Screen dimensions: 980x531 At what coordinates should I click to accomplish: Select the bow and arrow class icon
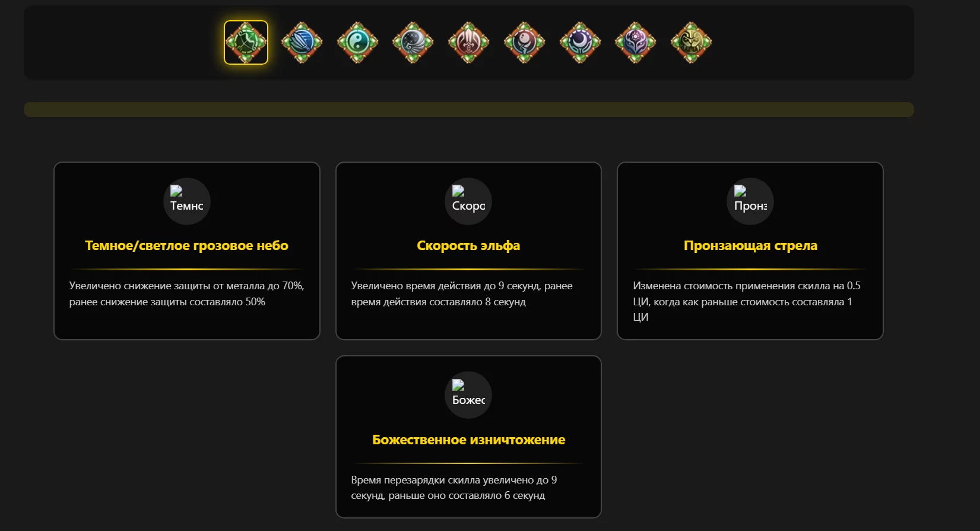point(246,42)
